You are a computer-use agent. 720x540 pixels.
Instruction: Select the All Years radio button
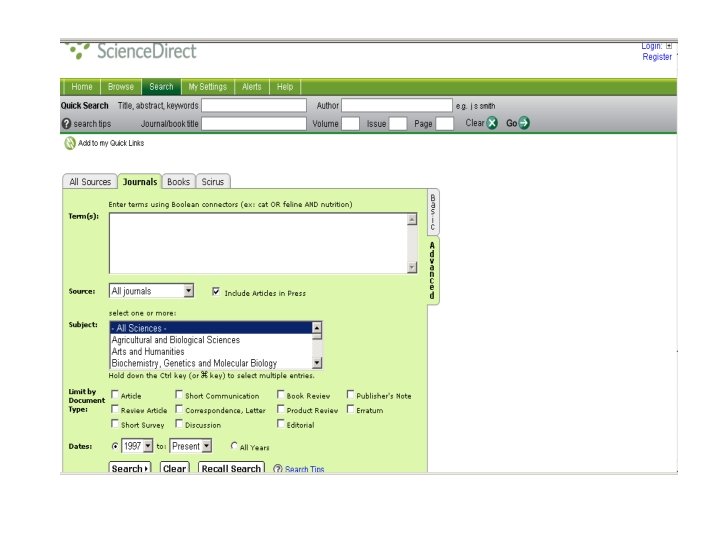pyautogui.click(x=234, y=446)
